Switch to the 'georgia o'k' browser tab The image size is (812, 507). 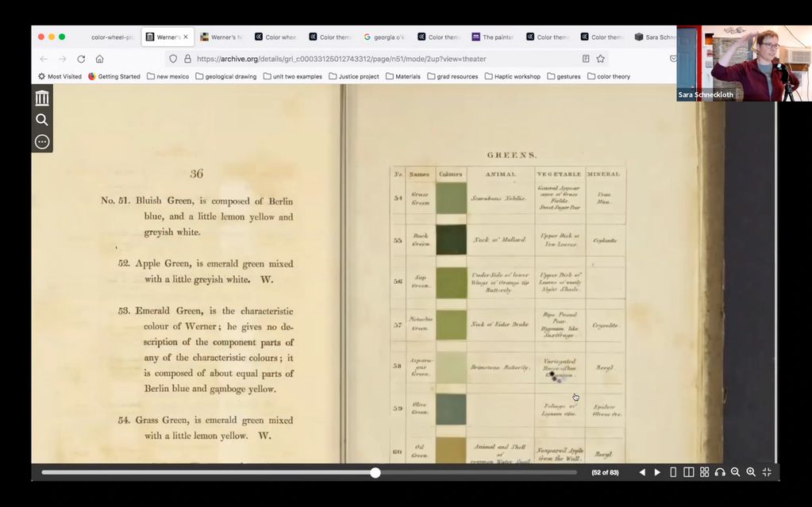coord(384,37)
